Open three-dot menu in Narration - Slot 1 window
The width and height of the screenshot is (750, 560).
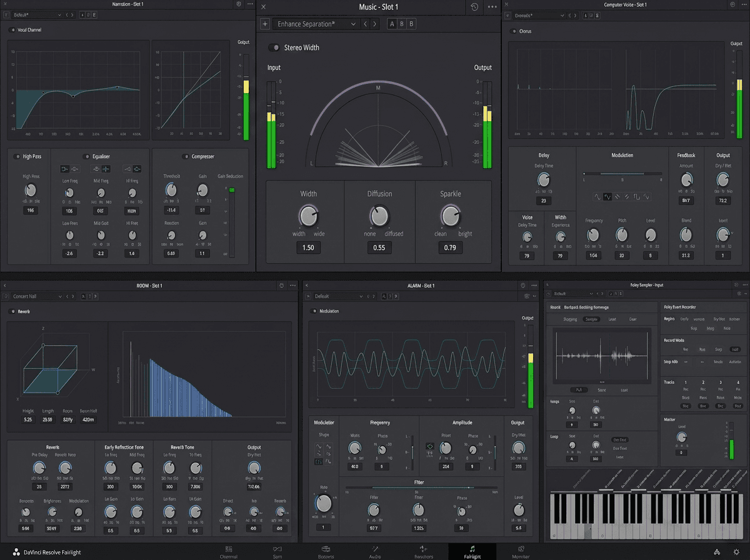tap(250, 4)
